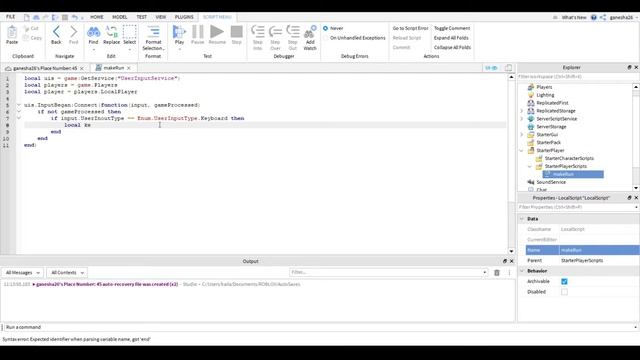Open the help question-mark icon
This screenshot has width=640, height=360.
593,17
